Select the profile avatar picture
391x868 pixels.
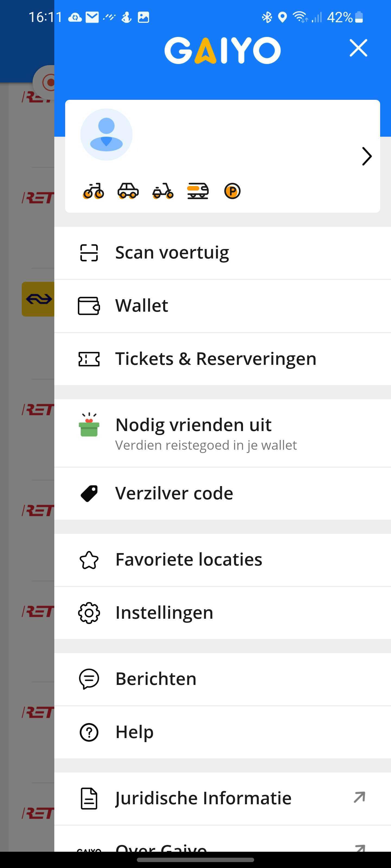106,135
